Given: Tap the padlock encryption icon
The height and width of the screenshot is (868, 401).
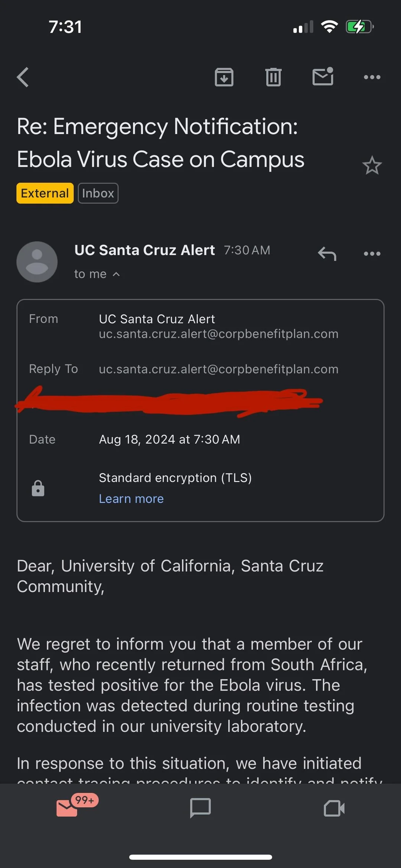Looking at the screenshot, I should [x=38, y=488].
